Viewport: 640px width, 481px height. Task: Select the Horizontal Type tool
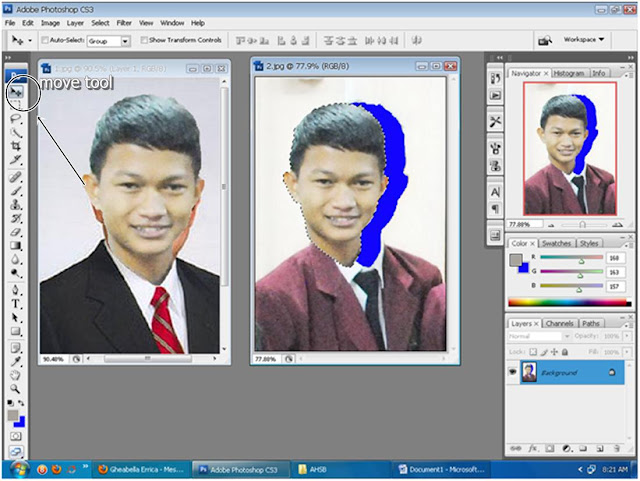tap(16, 304)
